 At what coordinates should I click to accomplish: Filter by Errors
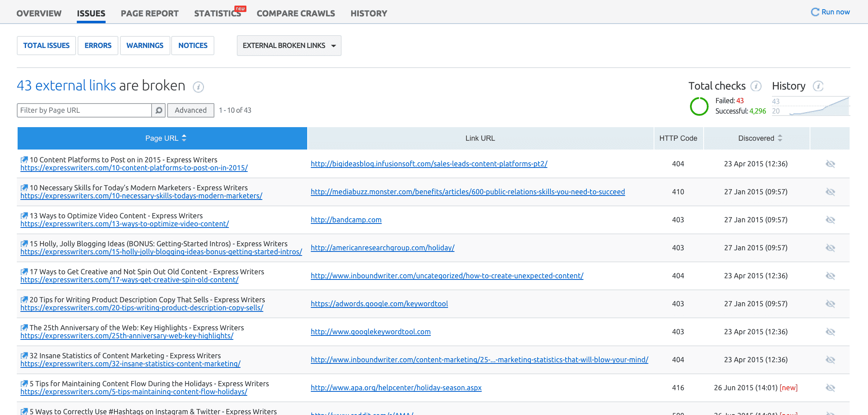(x=98, y=46)
